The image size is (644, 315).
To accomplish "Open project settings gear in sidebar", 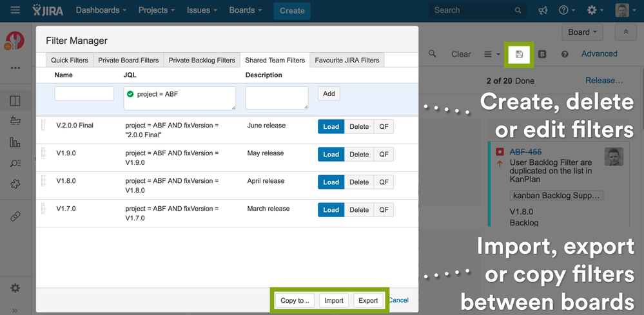I will pos(15,288).
